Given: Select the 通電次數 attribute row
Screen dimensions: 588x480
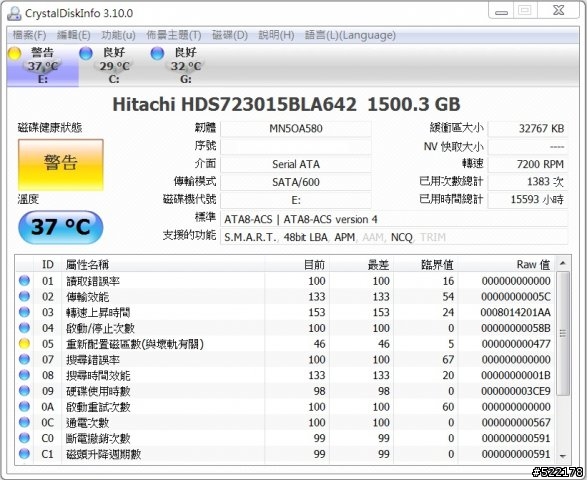Looking at the screenshot, I should pyautogui.click(x=286, y=423).
